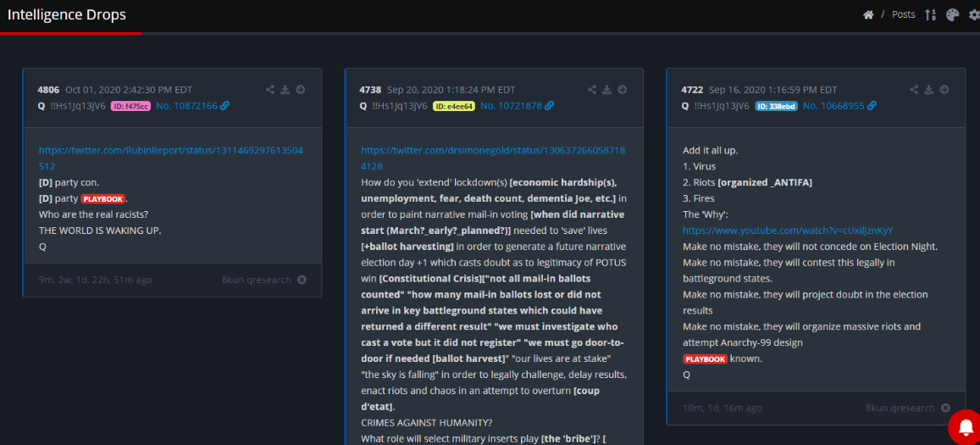Click the 8kun qresearch label in post 4806
The image size is (980, 445).
tap(257, 280)
